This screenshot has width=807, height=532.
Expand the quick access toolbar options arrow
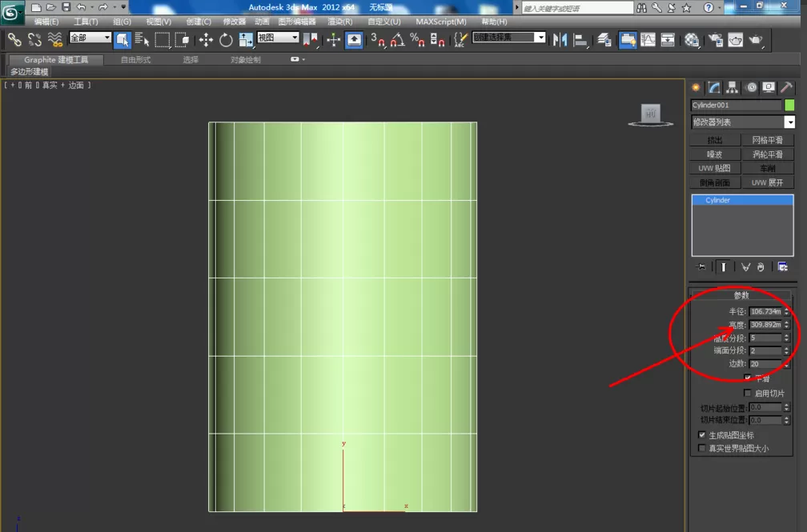coord(123,7)
